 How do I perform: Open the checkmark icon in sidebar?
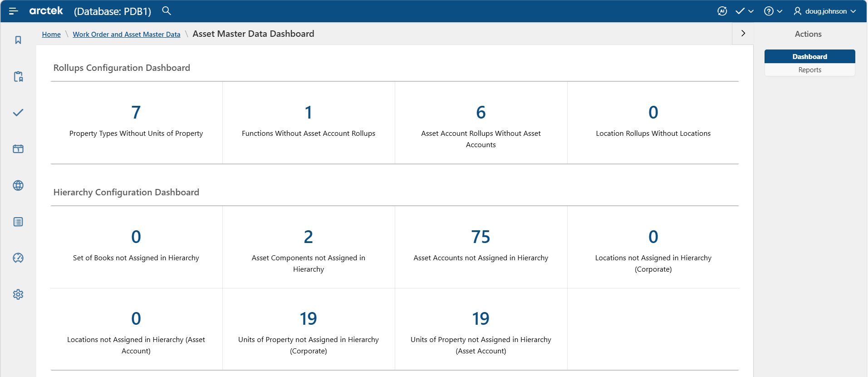pyautogui.click(x=18, y=113)
